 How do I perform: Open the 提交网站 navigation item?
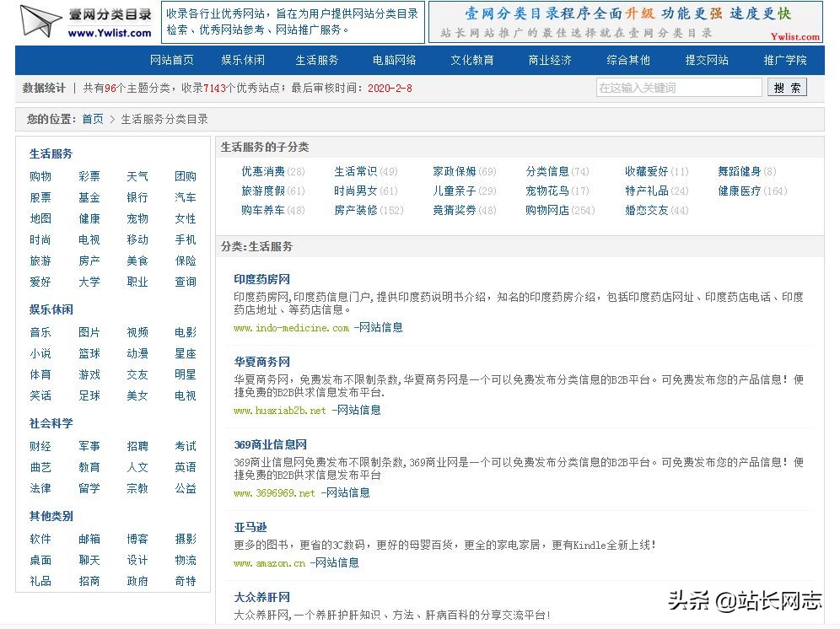point(707,60)
